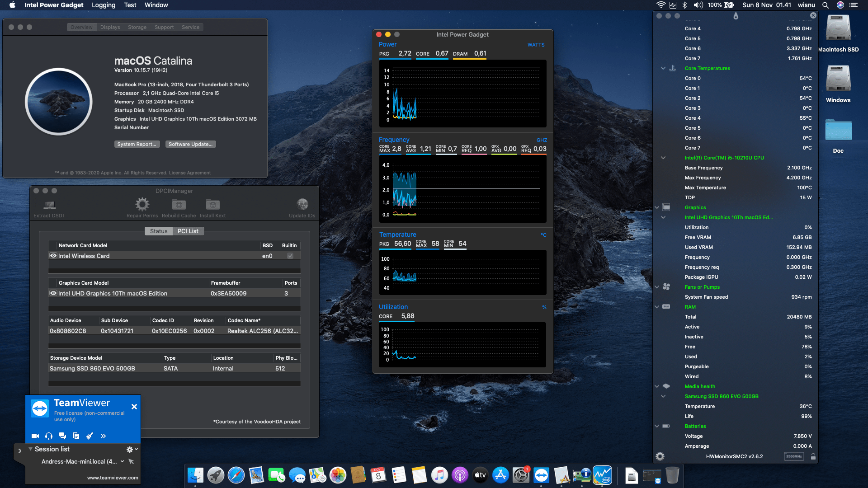Image resolution: width=868 pixels, height=488 pixels.
Task: Open HWMonitorSMC2 settings gear icon
Action: (x=660, y=456)
